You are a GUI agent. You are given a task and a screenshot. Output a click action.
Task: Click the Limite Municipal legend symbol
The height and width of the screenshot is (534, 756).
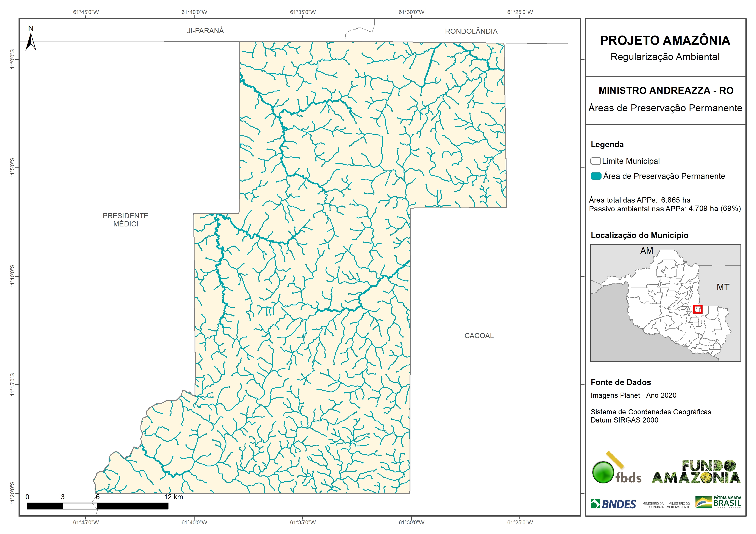click(595, 161)
